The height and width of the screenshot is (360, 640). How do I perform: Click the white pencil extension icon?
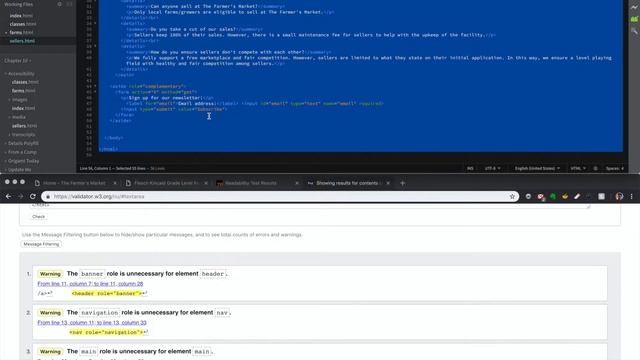[x=577, y=196]
